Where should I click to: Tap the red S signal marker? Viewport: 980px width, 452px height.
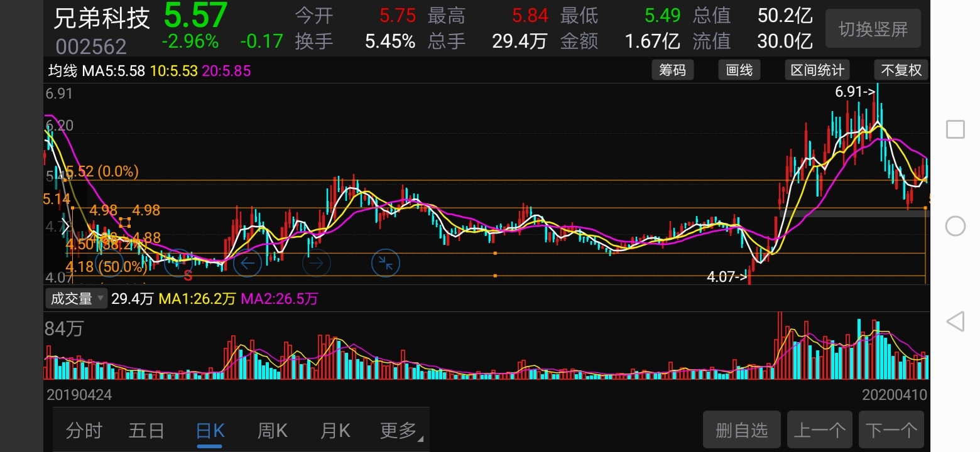coord(187,276)
